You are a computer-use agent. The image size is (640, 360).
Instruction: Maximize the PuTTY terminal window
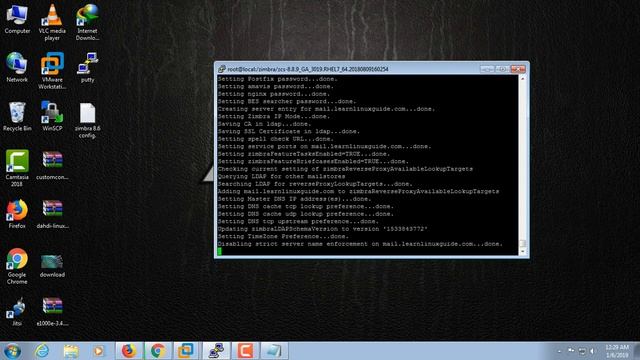[x=502, y=69]
